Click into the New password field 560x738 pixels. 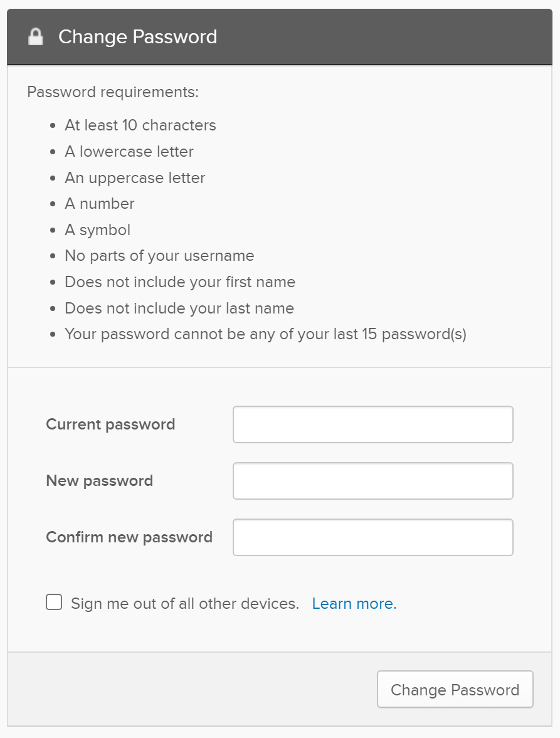372,481
